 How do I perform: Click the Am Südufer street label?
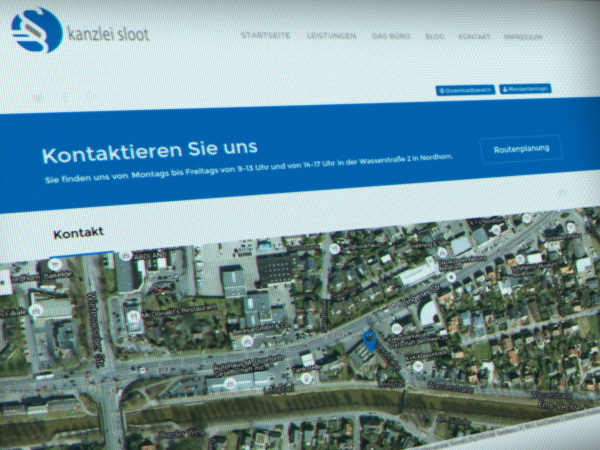click(454, 421)
